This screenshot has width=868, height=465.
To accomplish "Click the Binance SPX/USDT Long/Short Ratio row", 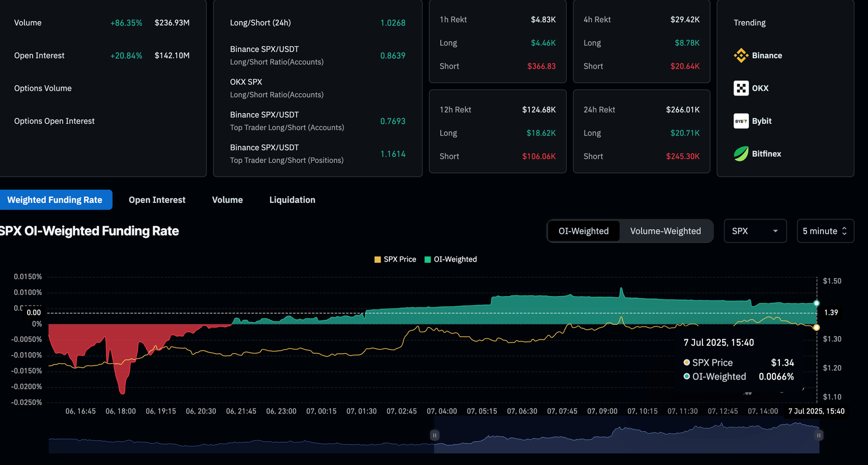I will [x=277, y=55].
